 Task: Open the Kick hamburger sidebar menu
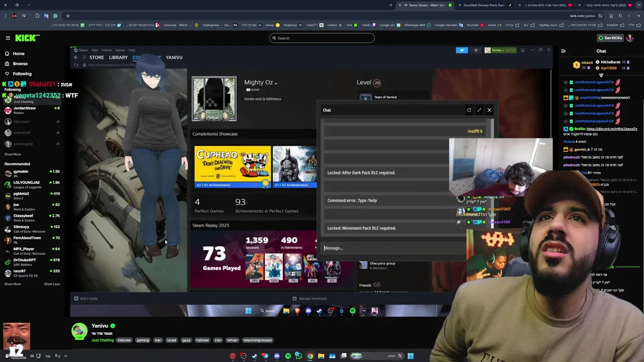pos(8,38)
